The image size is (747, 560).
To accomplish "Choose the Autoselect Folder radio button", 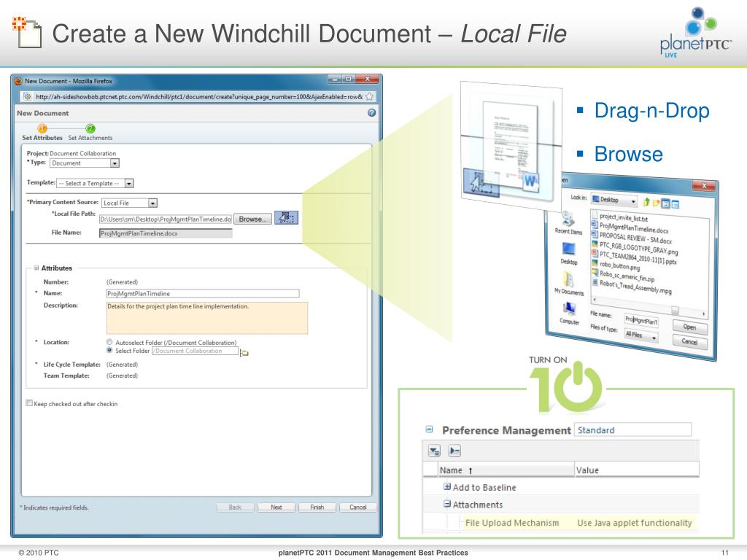I will (x=109, y=342).
